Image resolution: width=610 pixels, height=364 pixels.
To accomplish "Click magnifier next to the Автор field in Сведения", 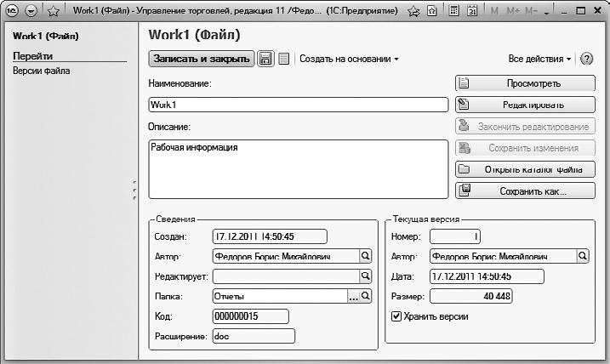I will point(365,255).
